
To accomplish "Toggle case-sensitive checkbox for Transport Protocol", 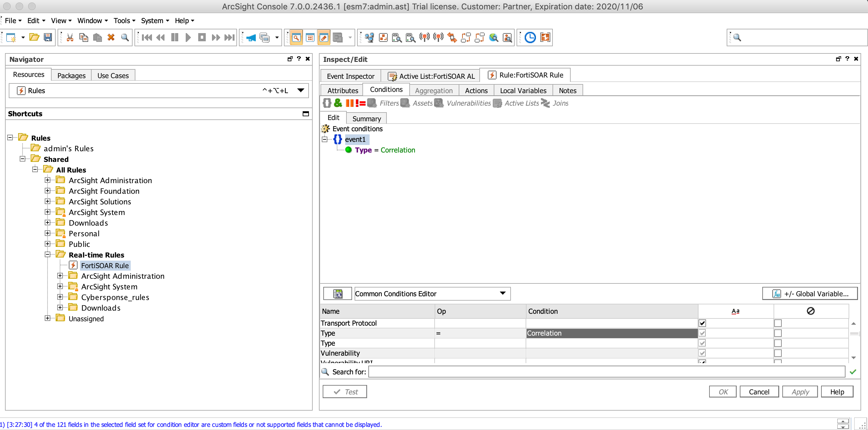I will tap(702, 323).
